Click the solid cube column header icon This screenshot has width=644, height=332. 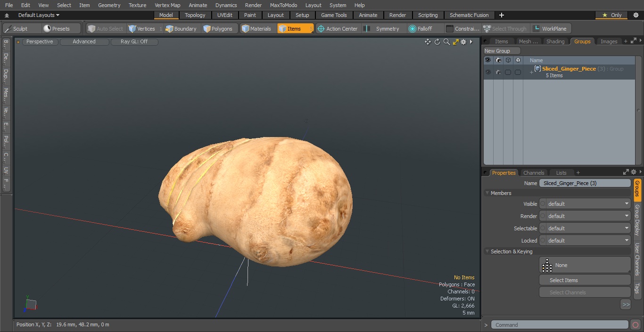pos(518,60)
